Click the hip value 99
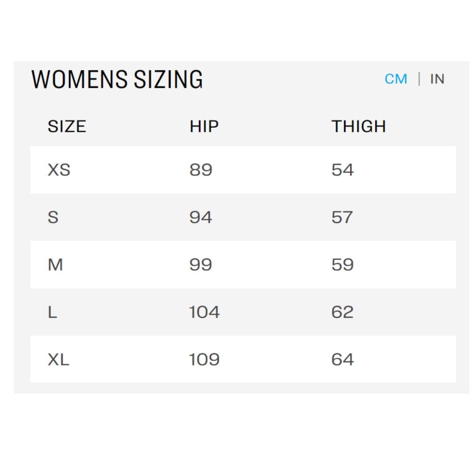 point(201,265)
